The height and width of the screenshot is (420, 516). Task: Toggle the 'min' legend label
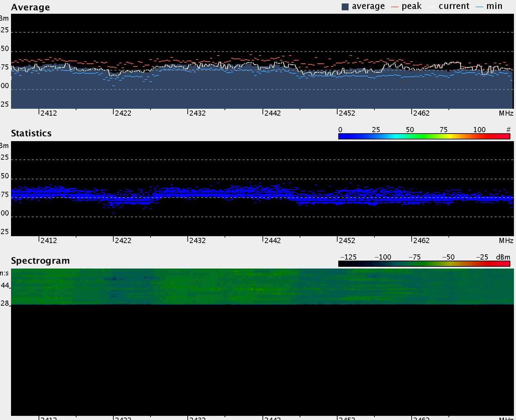click(494, 6)
